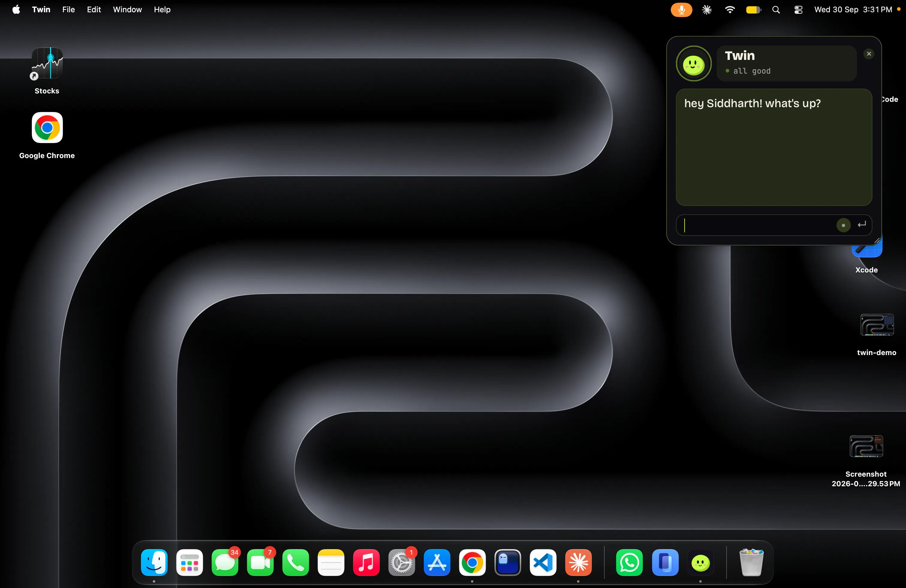Open Notes from the Dock

coord(331,562)
